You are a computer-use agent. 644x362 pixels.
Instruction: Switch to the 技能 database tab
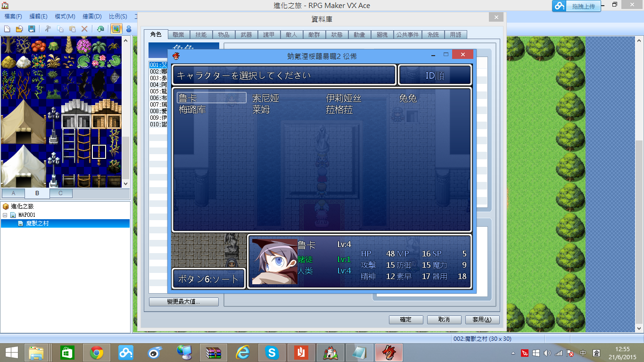[x=201, y=35]
